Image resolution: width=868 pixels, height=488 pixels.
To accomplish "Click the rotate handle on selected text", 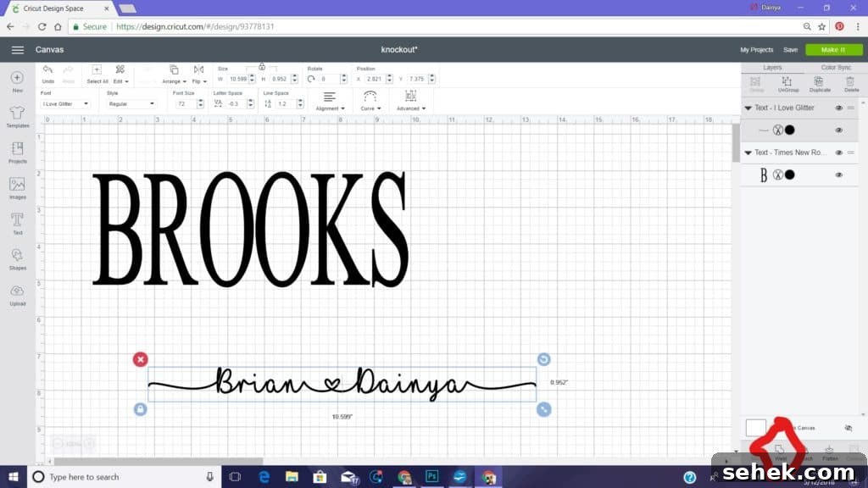I will pos(543,359).
